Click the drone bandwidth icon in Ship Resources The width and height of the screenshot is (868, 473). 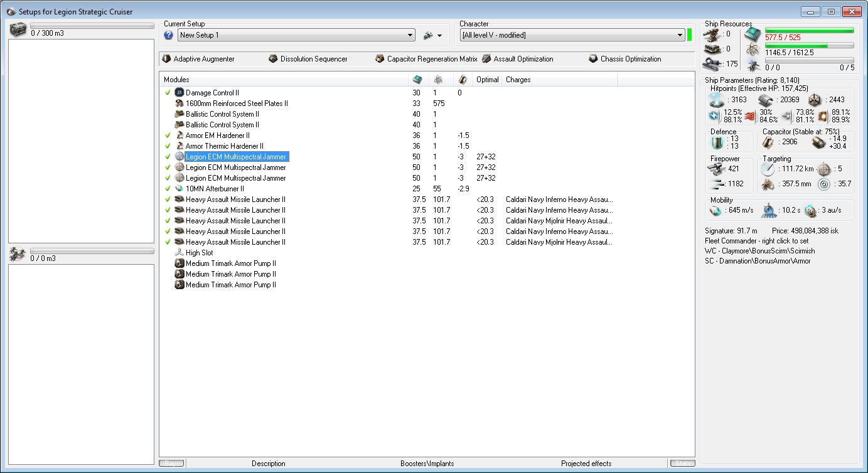pos(753,63)
